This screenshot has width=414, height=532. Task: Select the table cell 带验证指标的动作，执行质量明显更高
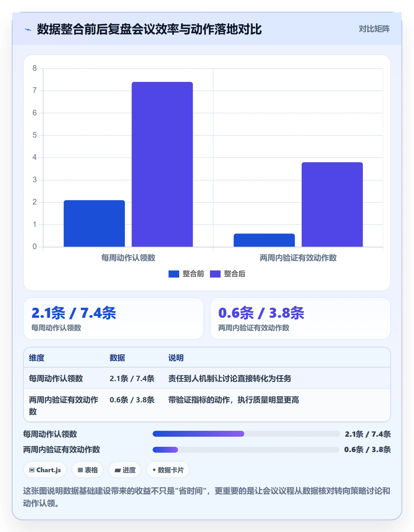pyautogui.click(x=234, y=400)
